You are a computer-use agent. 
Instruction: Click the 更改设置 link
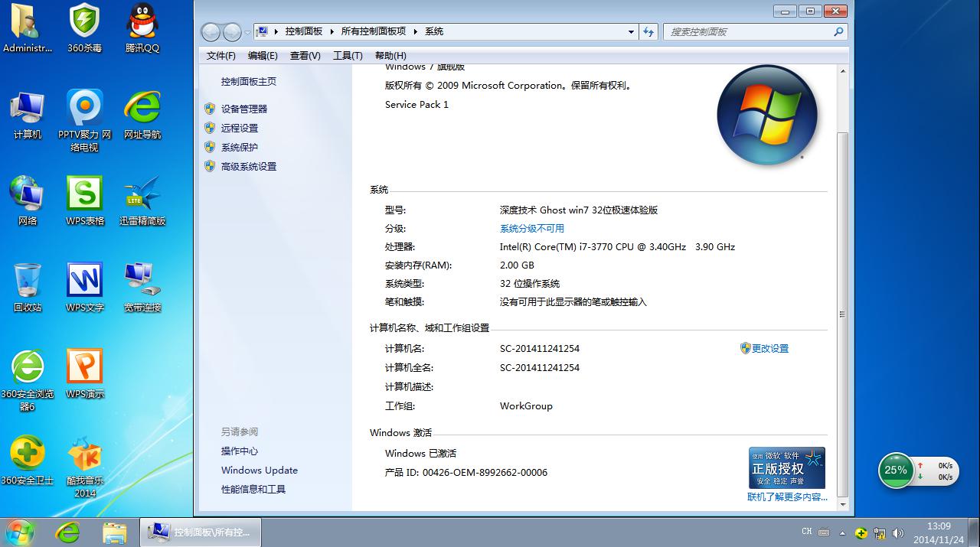(769, 348)
